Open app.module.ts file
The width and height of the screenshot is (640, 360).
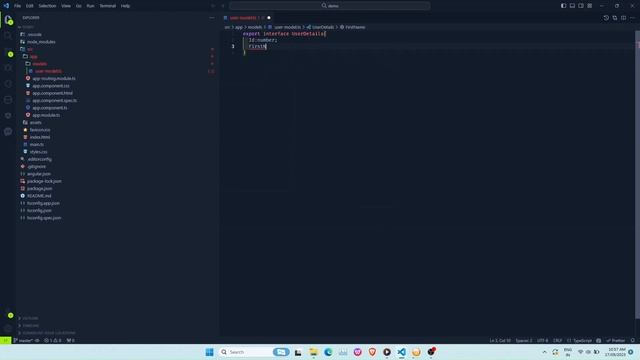(x=46, y=115)
